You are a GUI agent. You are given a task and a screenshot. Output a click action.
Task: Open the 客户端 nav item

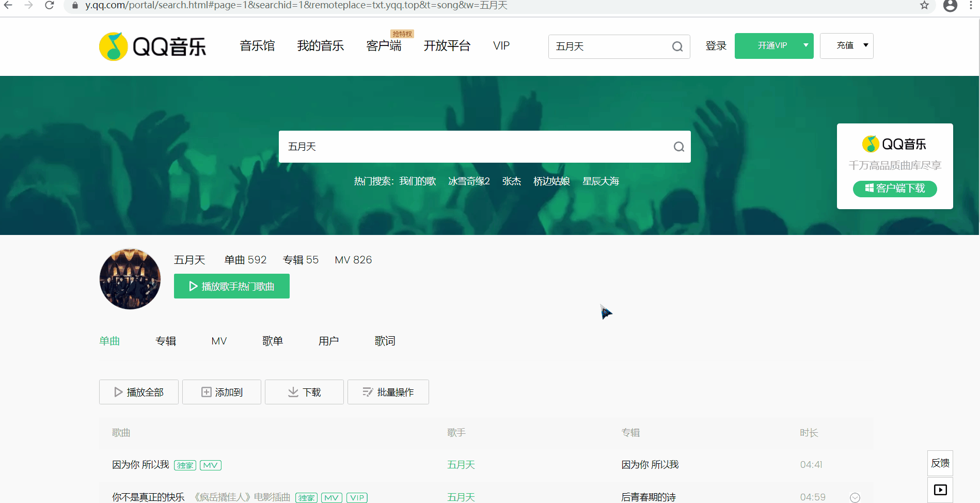coord(384,46)
